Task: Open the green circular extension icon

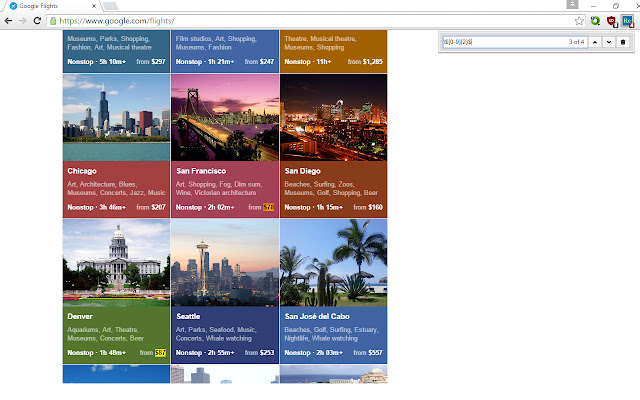Action: pyautogui.click(x=596, y=20)
